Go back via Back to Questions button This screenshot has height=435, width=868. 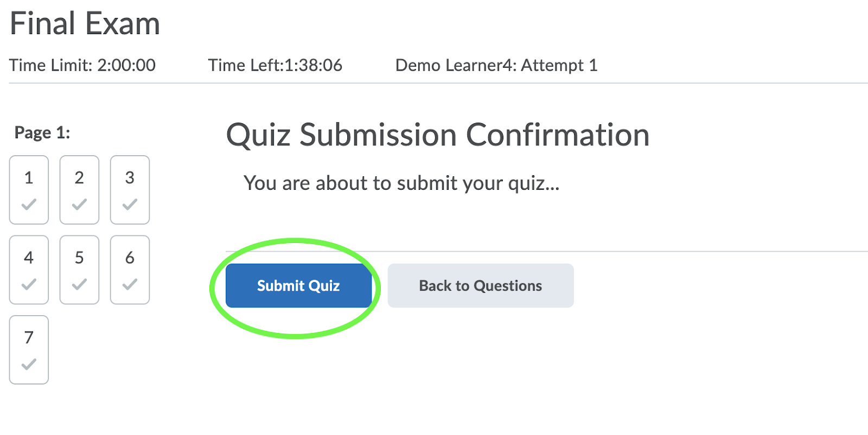(x=481, y=285)
